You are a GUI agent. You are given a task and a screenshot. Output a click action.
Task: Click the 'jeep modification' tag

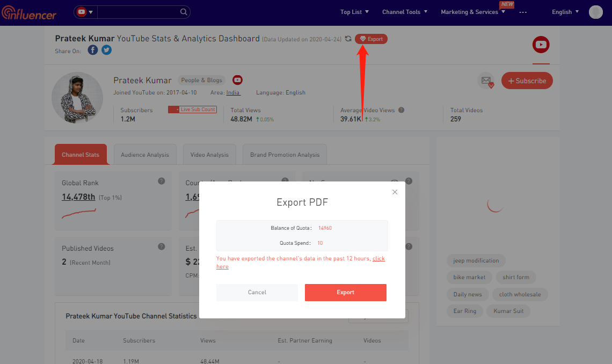tap(476, 260)
